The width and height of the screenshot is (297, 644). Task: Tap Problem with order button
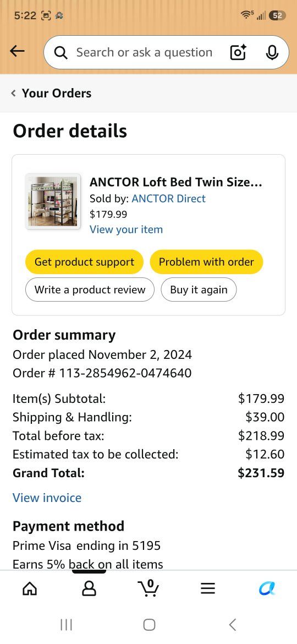point(206,262)
